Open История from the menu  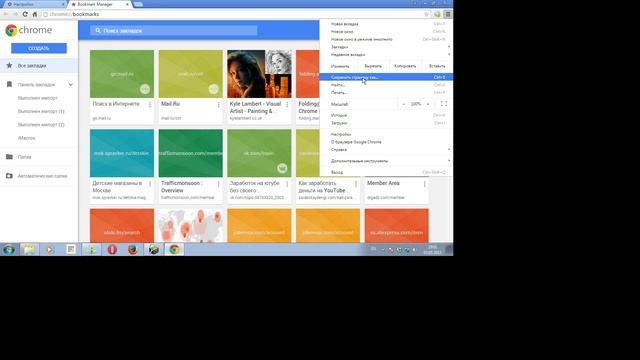[386, 116]
